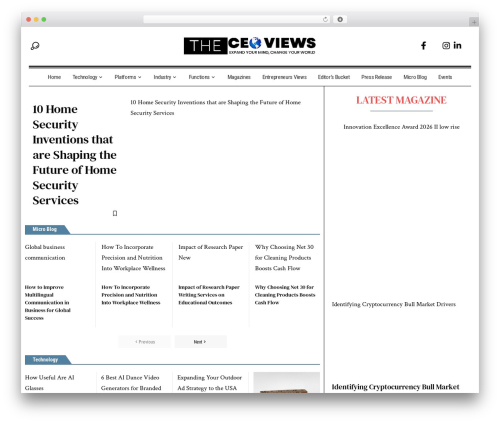Open the Technology section article thumbnail image
Viewport: 500px width, 423px height.
(286, 382)
